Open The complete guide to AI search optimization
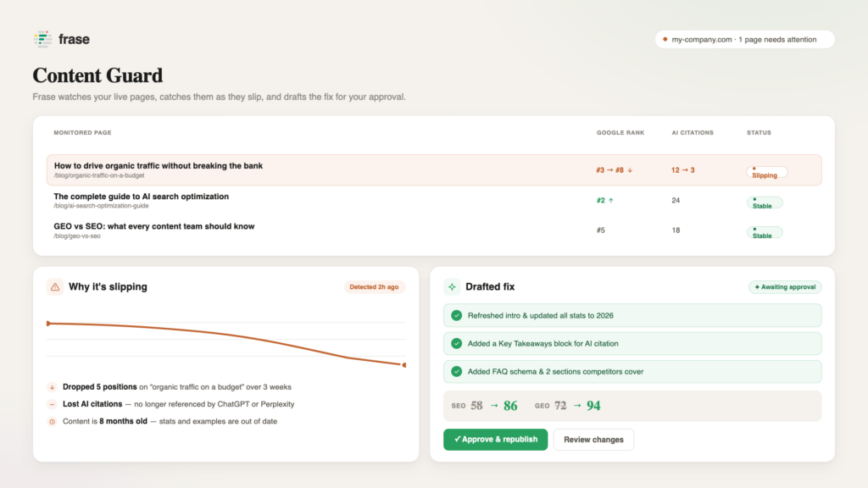 pos(142,197)
